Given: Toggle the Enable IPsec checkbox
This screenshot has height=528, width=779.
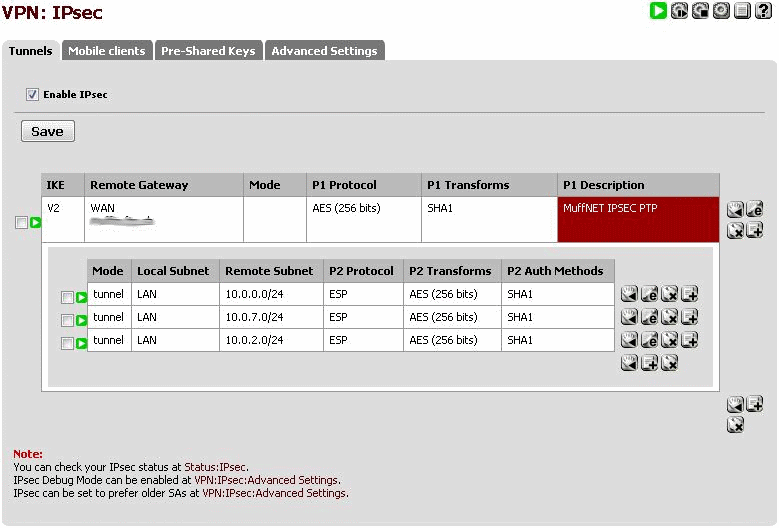Looking at the screenshot, I should pyautogui.click(x=32, y=95).
